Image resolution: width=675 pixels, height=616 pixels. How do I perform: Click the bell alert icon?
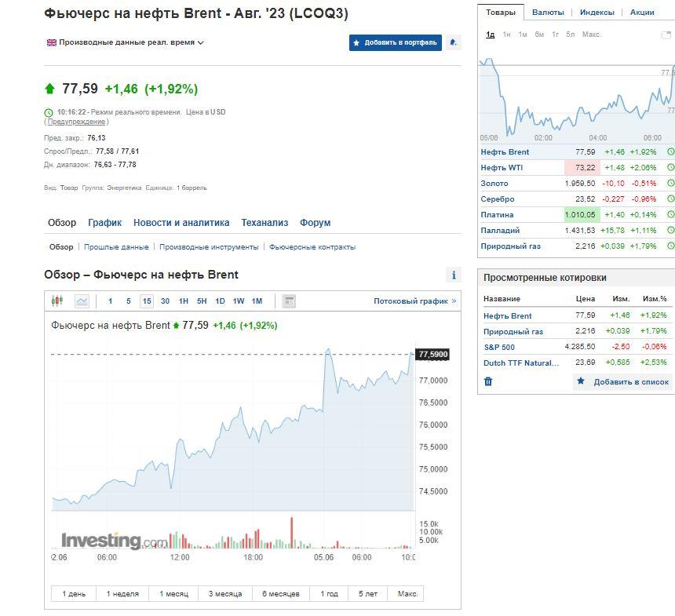tap(453, 42)
